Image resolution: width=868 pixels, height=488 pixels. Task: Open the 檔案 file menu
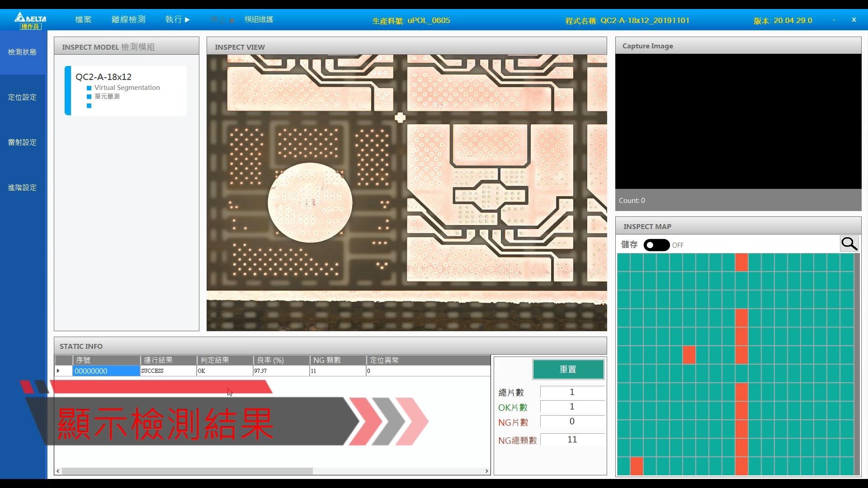pos(83,19)
